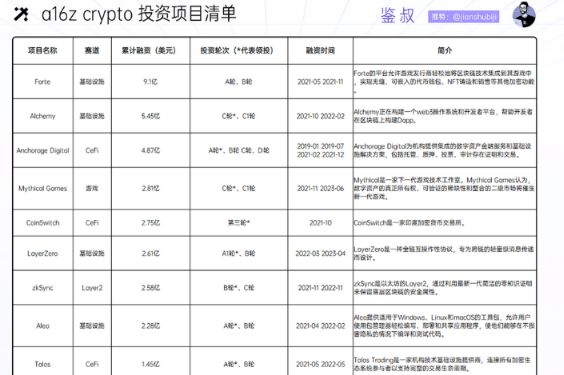This screenshot has width=564, height=375.
Task: Click the 2.61亿 funding amount
Action: (x=150, y=253)
